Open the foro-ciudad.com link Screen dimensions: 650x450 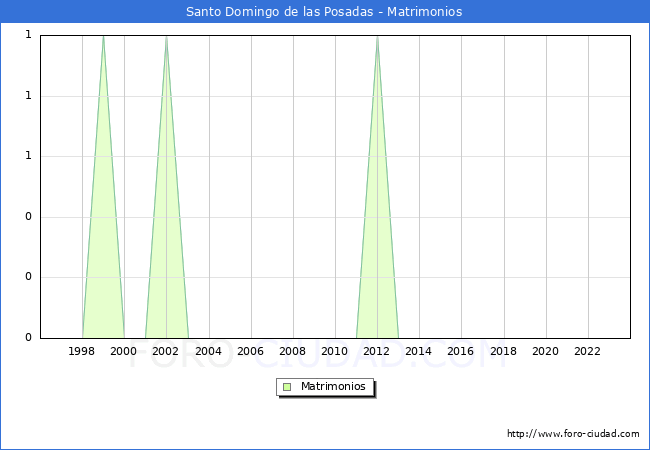pyautogui.click(x=573, y=434)
